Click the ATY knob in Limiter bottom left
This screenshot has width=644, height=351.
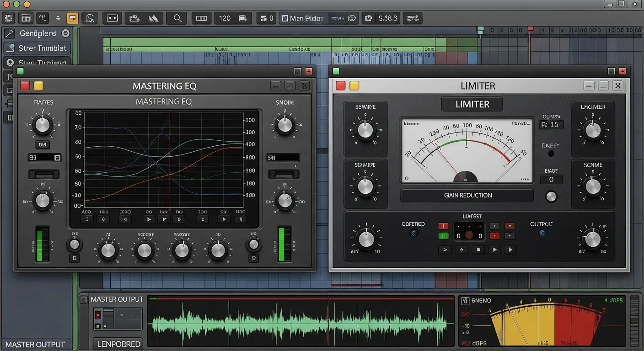366,239
